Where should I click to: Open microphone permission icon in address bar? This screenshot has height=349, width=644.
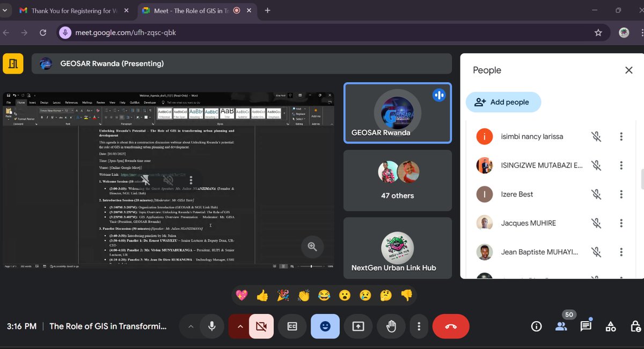coord(65,33)
